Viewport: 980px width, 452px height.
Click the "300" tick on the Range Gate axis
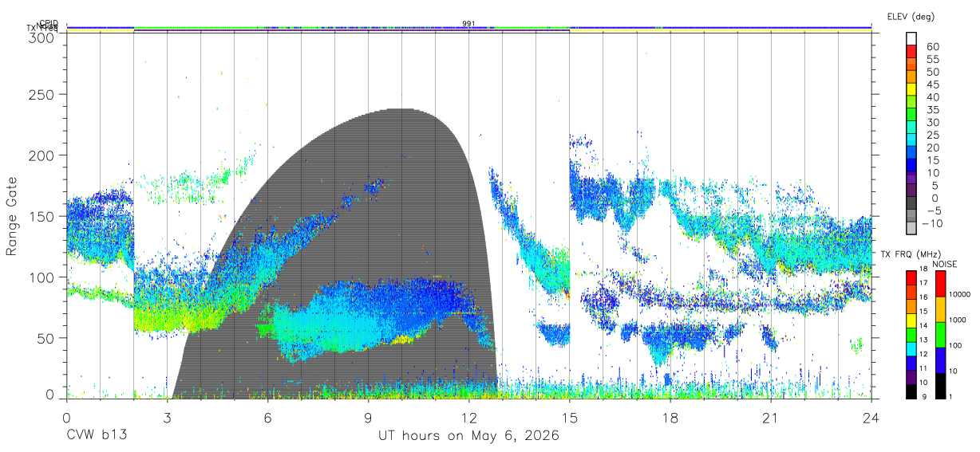41,37
